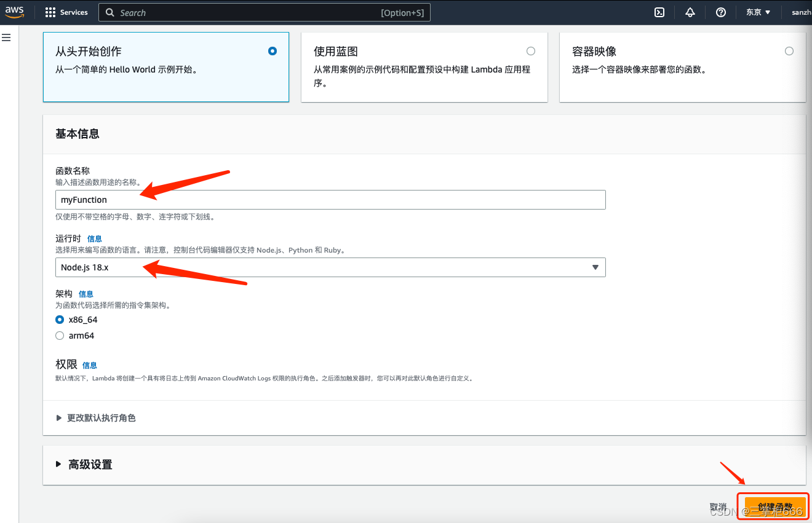Click the 取消 button
Screen dimensions: 812x523
coord(718,508)
